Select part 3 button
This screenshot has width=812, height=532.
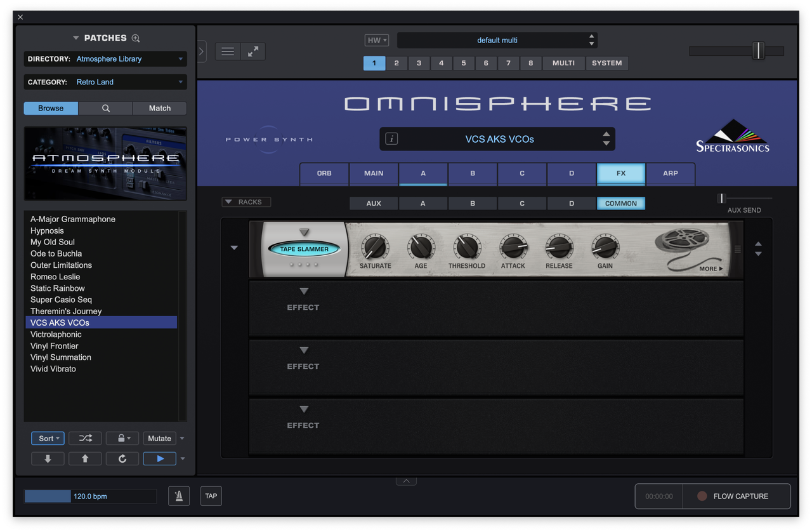coord(419,63)
